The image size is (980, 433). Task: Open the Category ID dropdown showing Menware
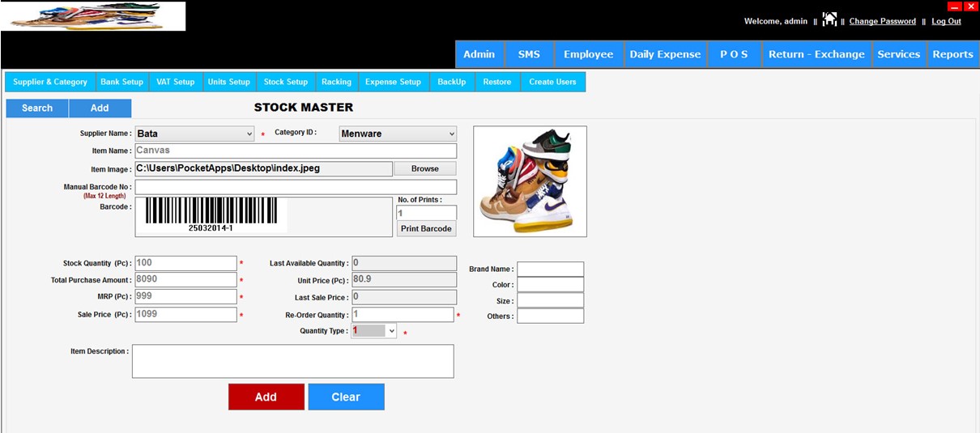pos(398,134)
